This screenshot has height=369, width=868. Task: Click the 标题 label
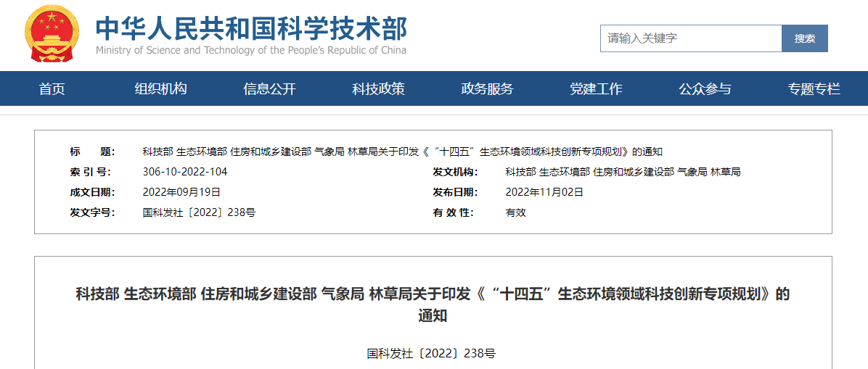(x=92, y=152)
